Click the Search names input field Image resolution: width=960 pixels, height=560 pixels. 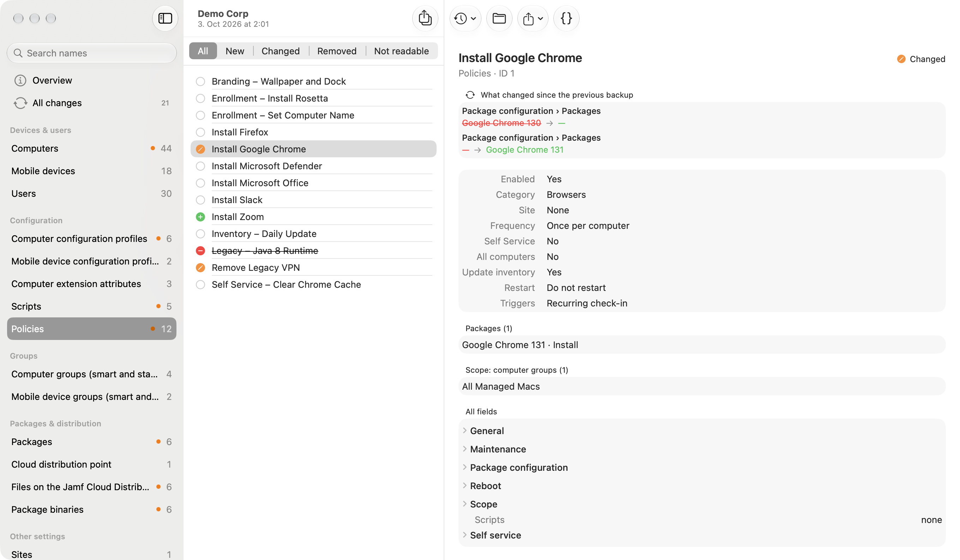(91, 53)
